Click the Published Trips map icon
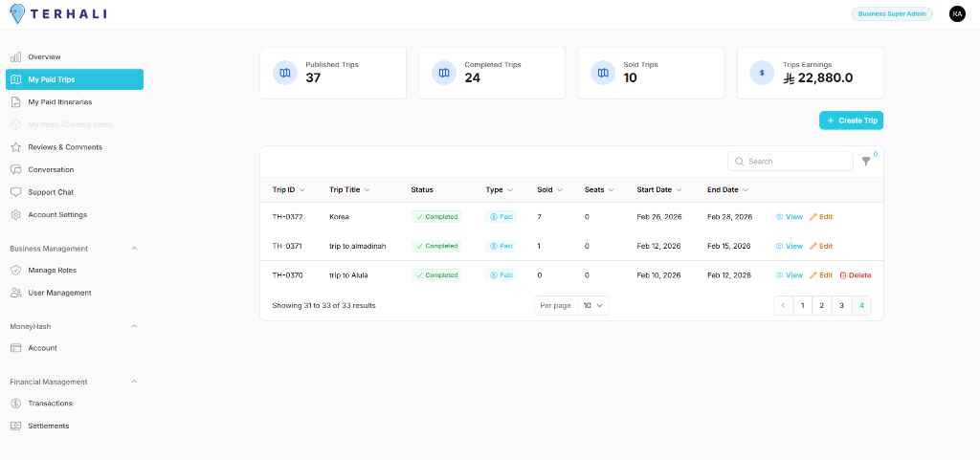 click(284, 73)
